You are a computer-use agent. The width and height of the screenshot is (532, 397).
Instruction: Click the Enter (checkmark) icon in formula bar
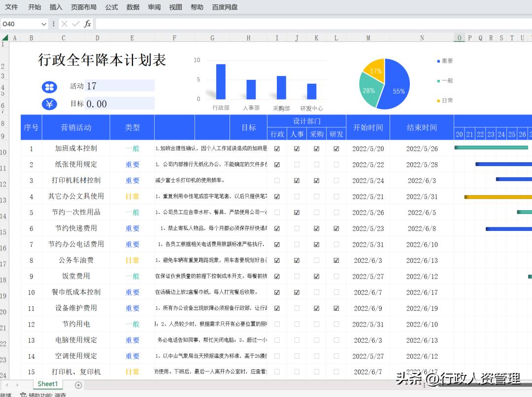point(74,24)
